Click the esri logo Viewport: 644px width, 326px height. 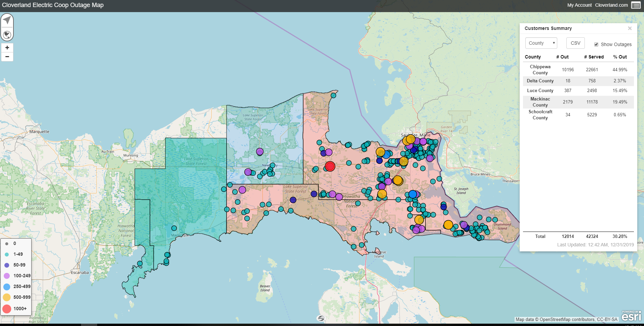631,316
